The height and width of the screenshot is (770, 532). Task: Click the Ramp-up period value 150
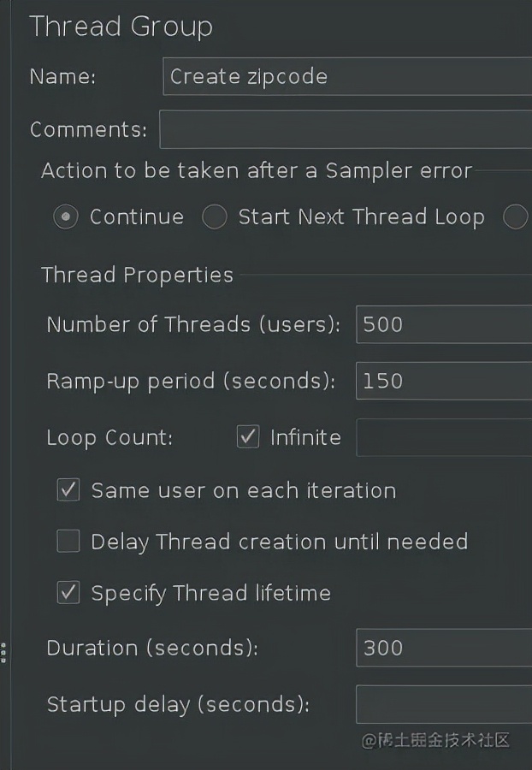443,381
